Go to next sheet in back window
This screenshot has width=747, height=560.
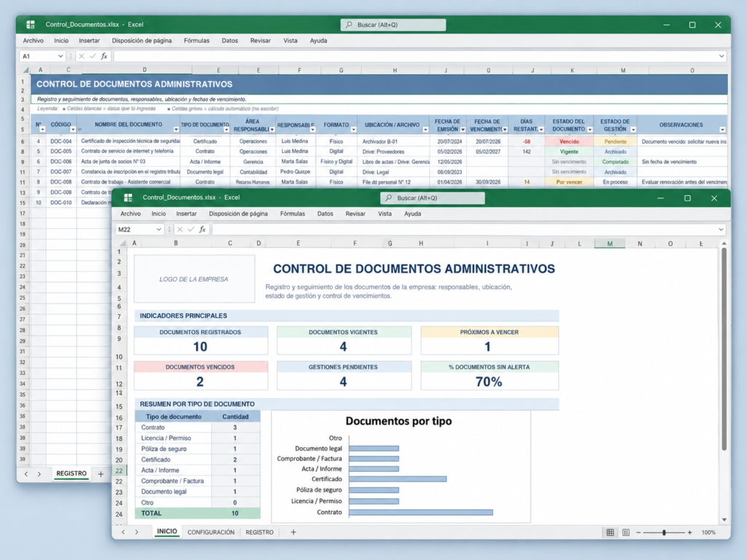click(39, 474)
